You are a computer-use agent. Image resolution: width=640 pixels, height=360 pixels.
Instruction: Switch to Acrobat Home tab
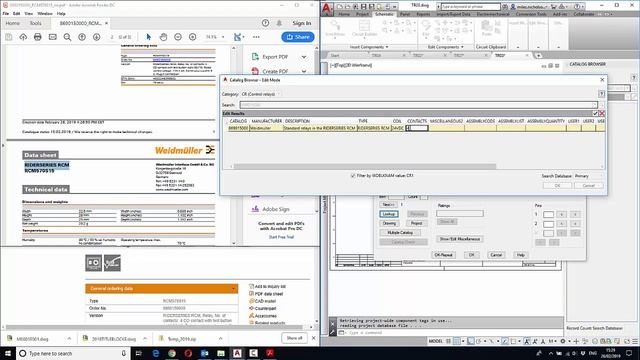point(13,23)
